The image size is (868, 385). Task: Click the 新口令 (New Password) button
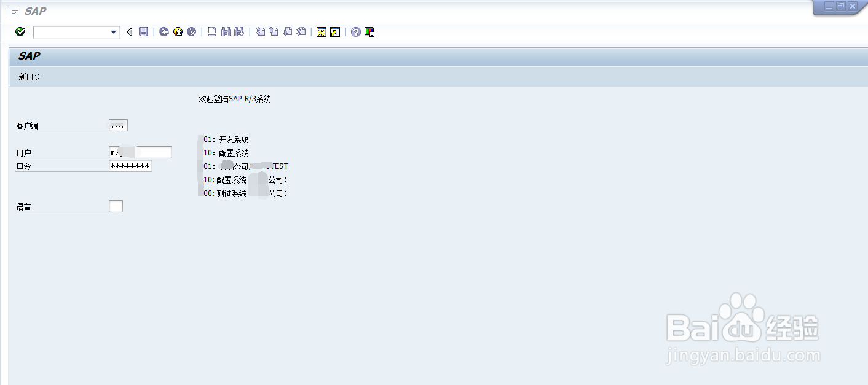pos(30,77)
